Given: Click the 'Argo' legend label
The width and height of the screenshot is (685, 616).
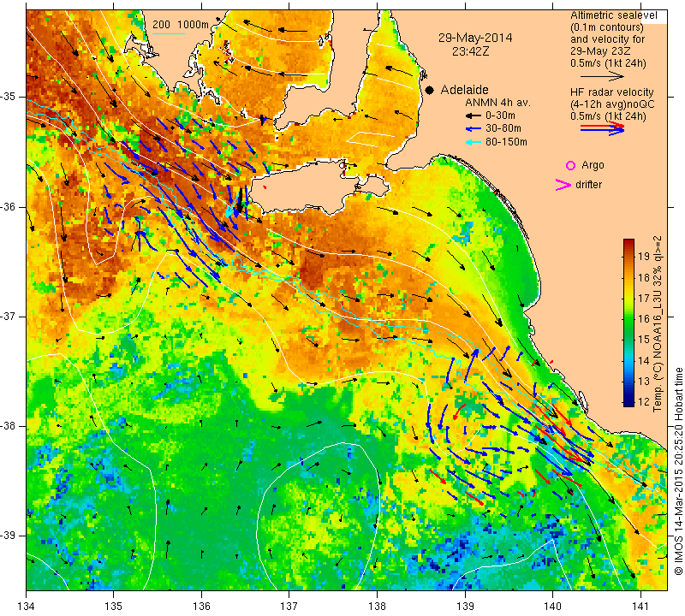Looking at the screenshot, I should point(593,165).
